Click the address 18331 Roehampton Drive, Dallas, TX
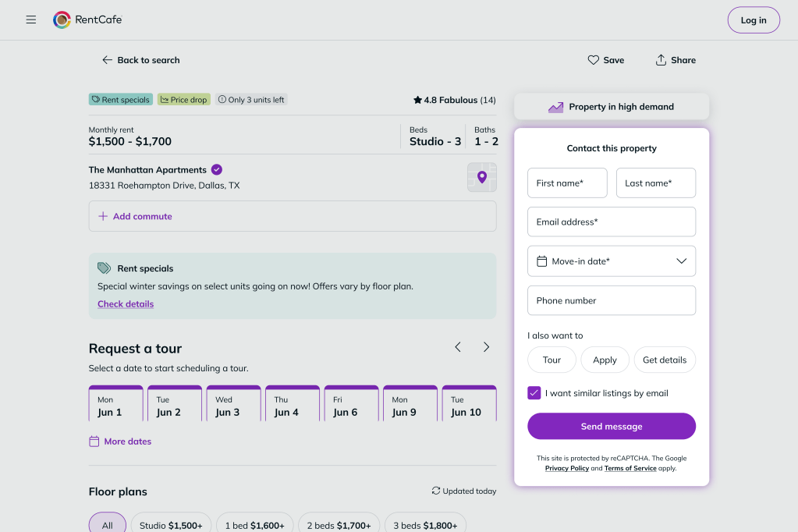Viewport: 798px width, 532px height. [x=164, y=186]
